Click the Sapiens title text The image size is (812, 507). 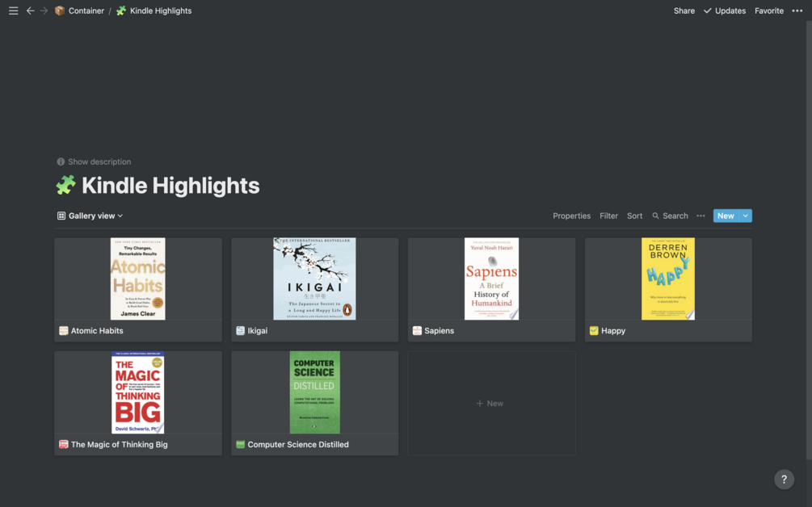pos(440,330)
